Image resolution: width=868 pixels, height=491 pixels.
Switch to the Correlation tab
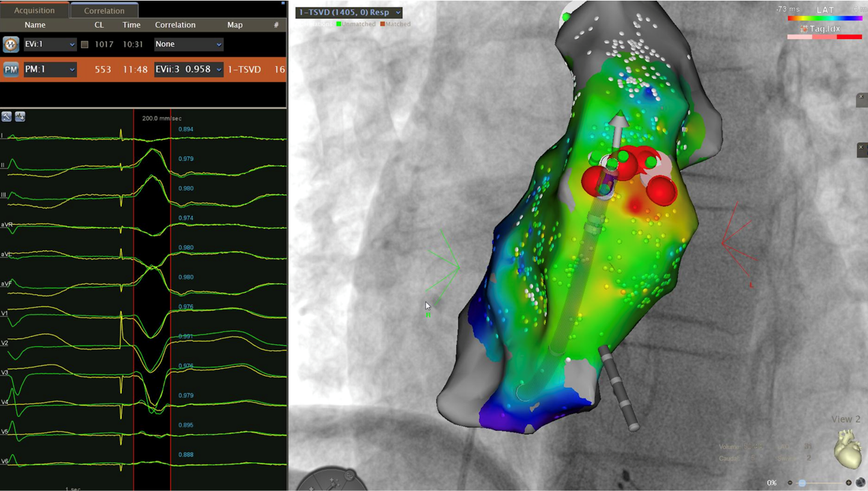click(104, 10)
